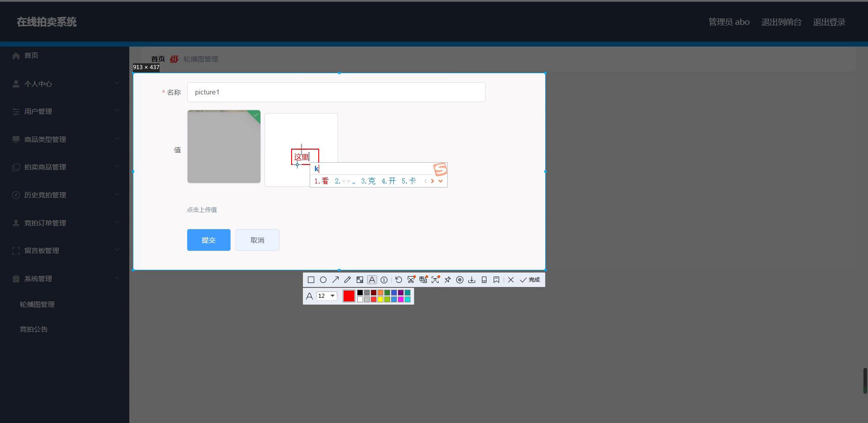Image resolution: width=868 pixels, height=423 pixels.
Task: Open 竞拍公告 in the sidebar
Action: (x=34, y=329)
